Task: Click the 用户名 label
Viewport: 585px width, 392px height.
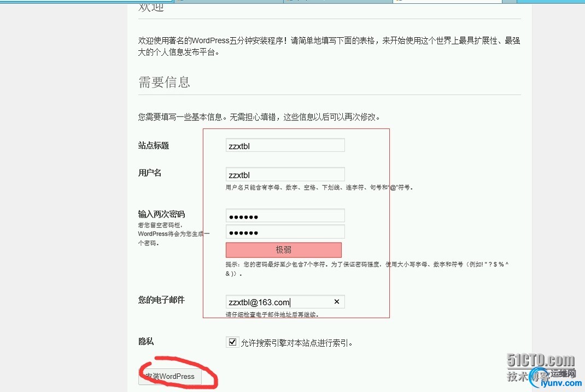Action: (150, 173)
